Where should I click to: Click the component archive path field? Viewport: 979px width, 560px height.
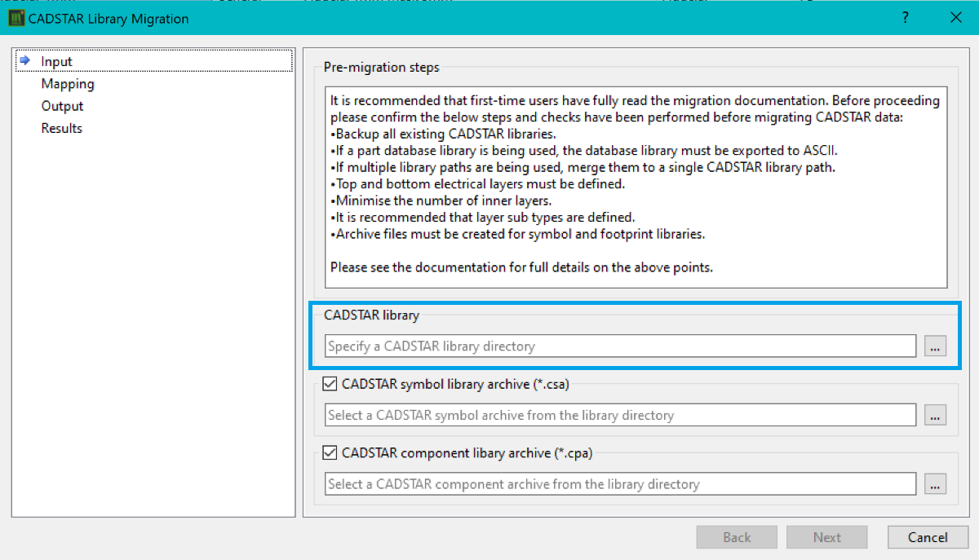coord(620,484)
